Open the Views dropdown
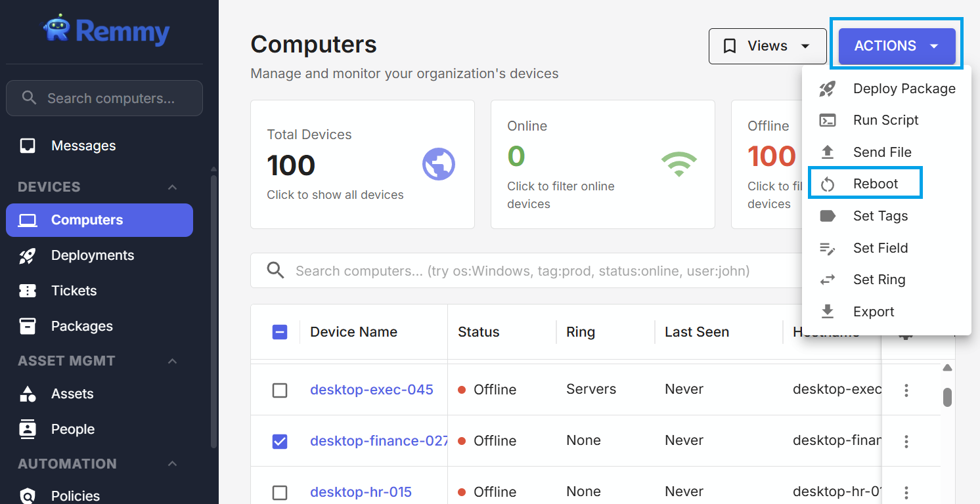 (767, 46)
